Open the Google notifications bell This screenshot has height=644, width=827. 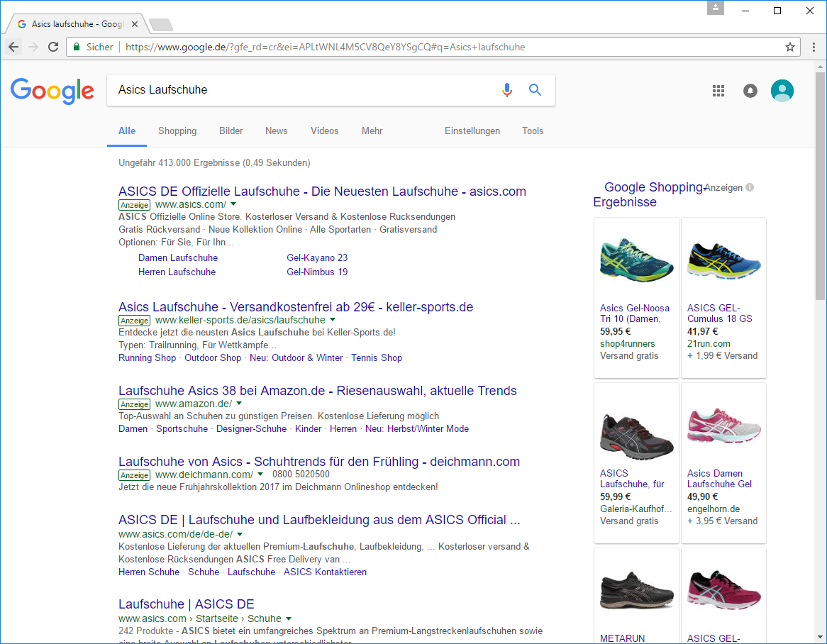750,91
